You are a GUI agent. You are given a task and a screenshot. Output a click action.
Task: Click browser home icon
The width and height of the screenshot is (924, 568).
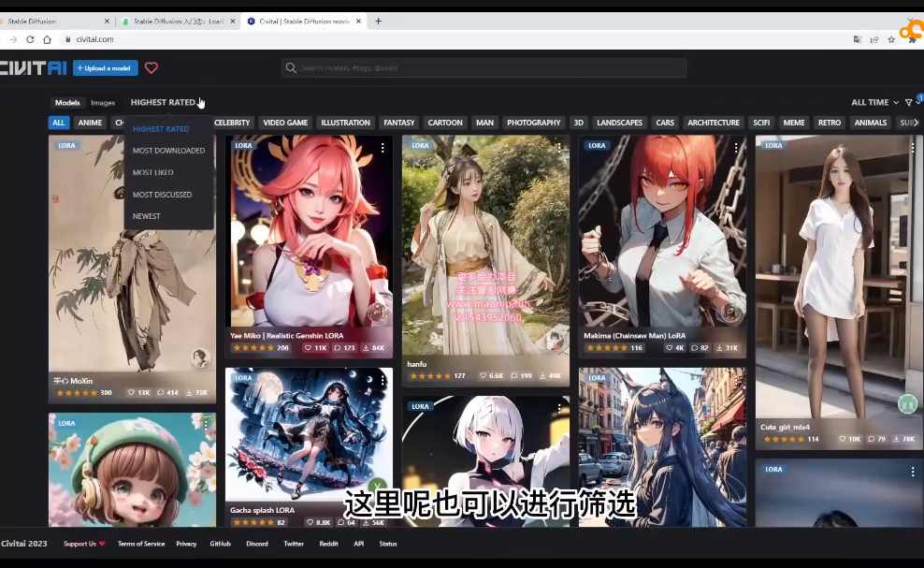pyautogui.click(x=47, y=39)
